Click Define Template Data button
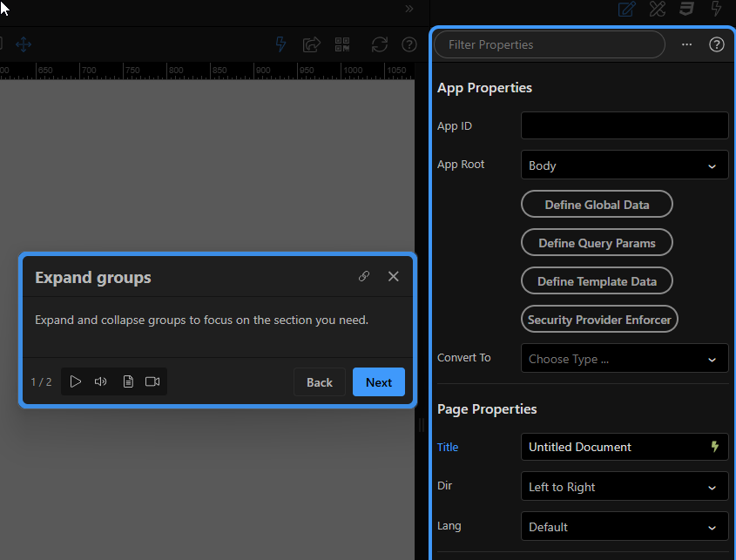Image resolution: width=736 pixels, height=560 pixels. (597, 281)
